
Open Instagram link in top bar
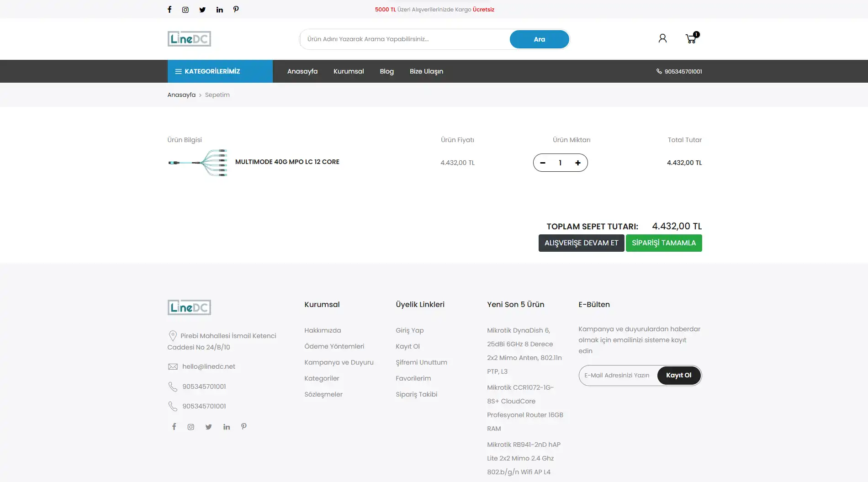point(185,10)
